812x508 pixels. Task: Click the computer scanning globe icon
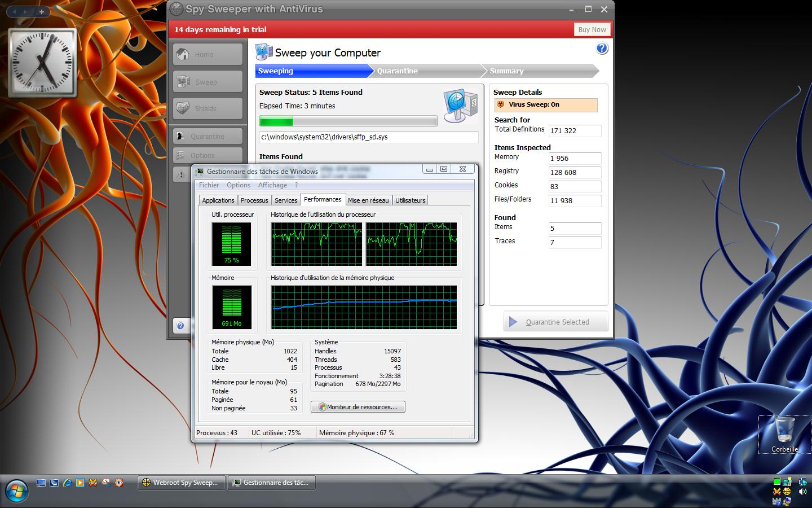tap(461, 106)
